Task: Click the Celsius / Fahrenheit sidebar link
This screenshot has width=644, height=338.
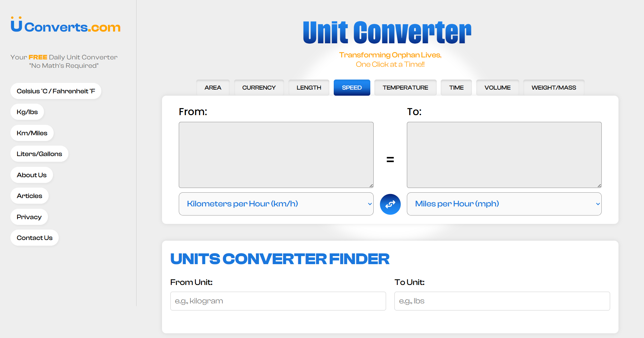Action: pos(56,91)
